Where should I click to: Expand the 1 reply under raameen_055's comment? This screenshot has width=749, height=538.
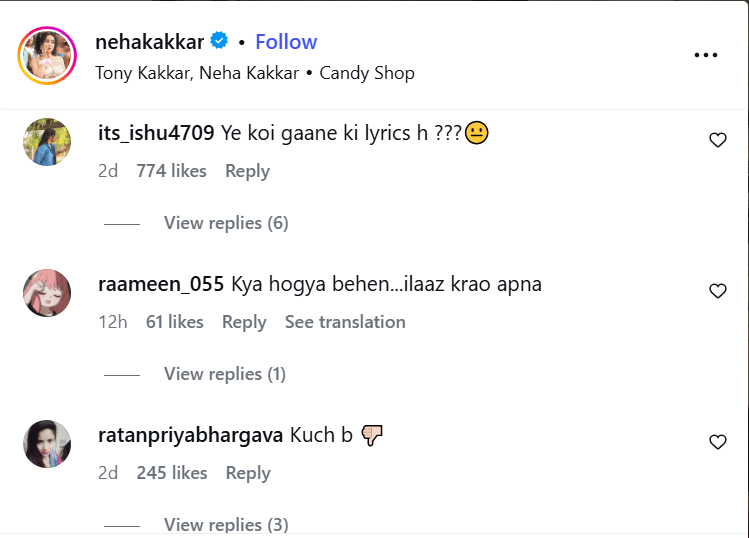tap(225, 374)
